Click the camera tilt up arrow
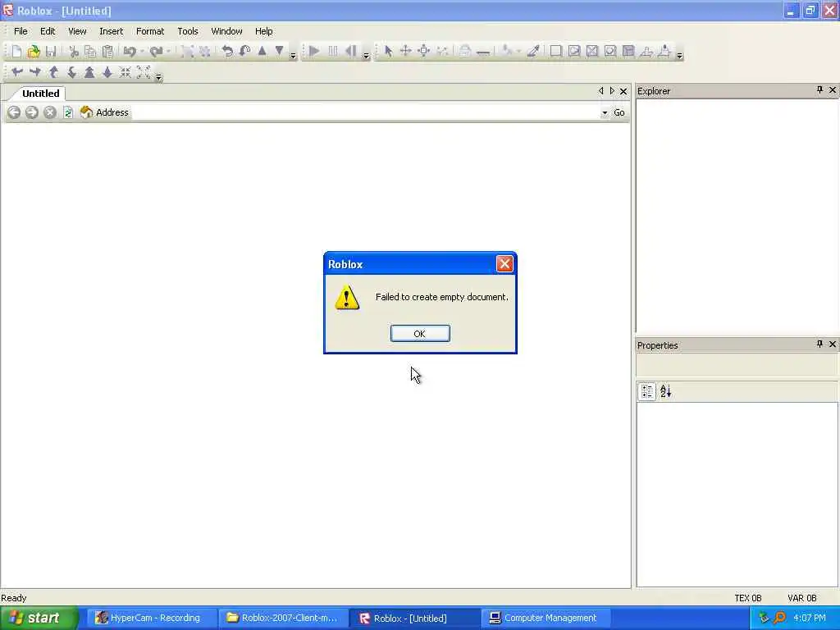This screenshot has width=840, height=630. pyautogui.click(x=53, y=72)
